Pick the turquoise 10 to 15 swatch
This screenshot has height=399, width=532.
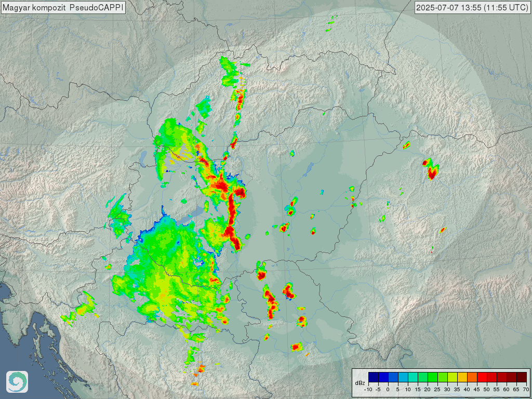pos(413,377)
